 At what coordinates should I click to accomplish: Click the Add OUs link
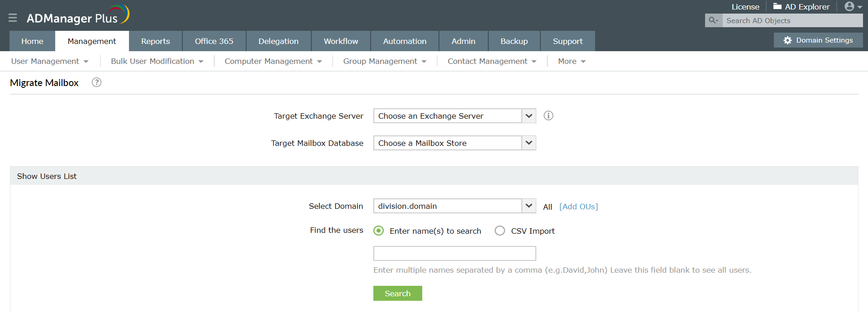(578, 207)
